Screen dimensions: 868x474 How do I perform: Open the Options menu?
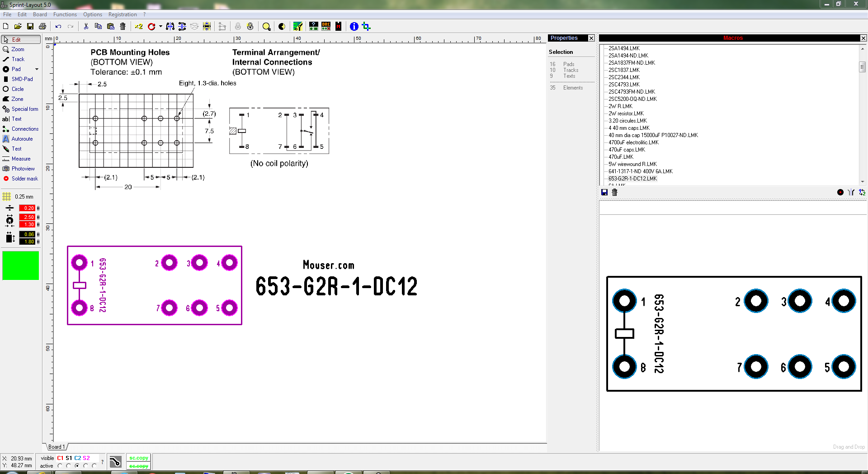tap(93, 14)
